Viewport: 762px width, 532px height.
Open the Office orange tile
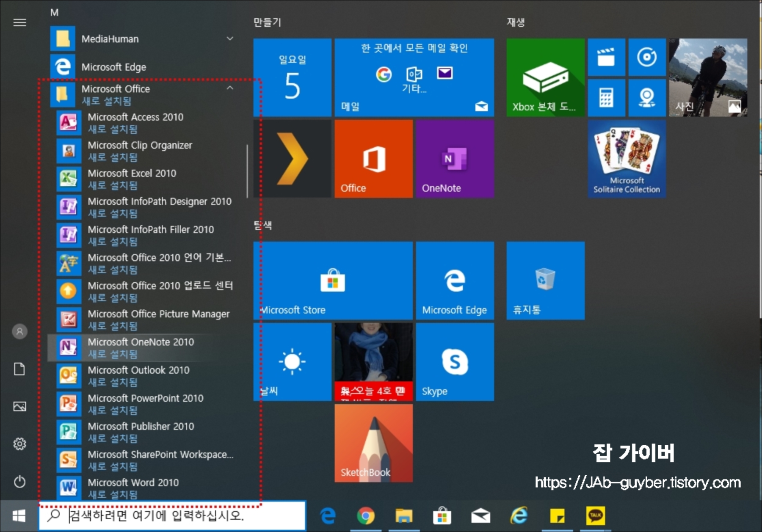coord(373,159)
